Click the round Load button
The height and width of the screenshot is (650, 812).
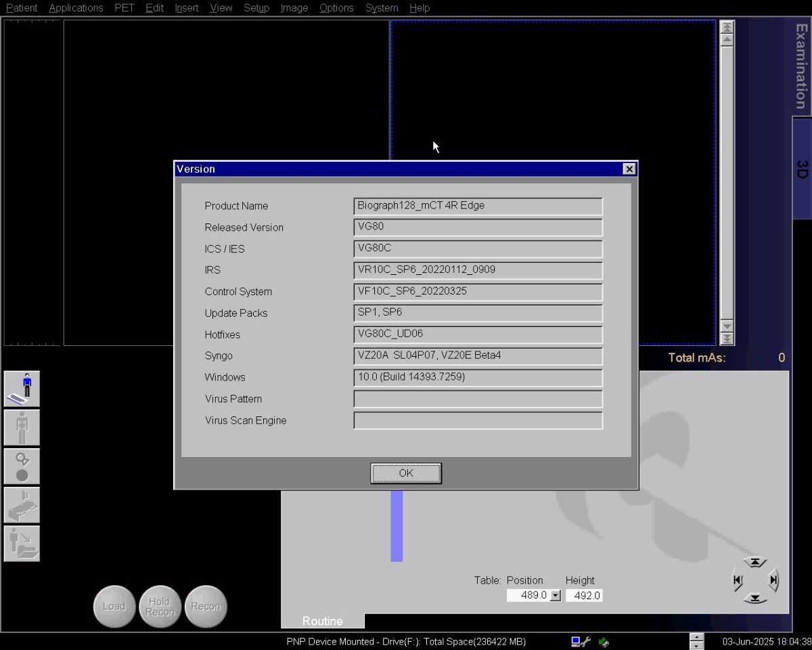114,607
